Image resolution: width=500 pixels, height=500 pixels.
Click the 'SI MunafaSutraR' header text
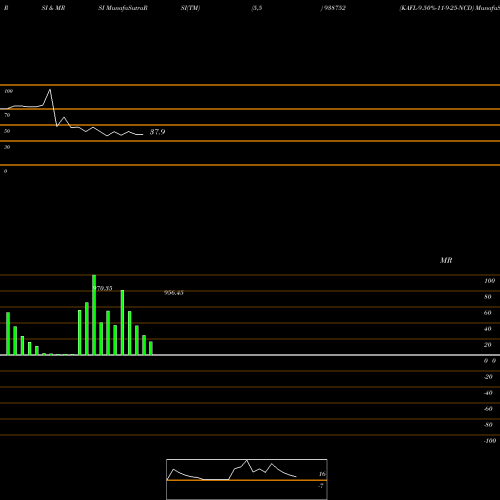(123, 8)
